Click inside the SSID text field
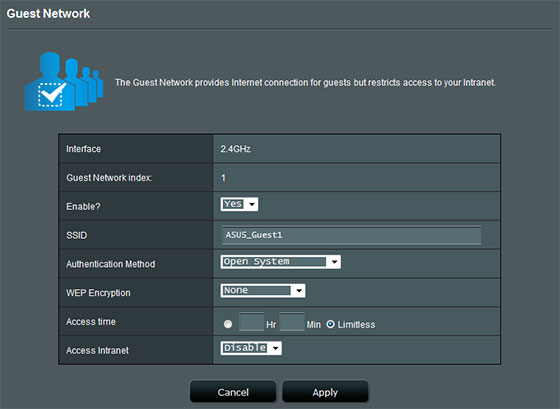Image resolution: width=560 pixels, height=409 pixels. point(351,235)
